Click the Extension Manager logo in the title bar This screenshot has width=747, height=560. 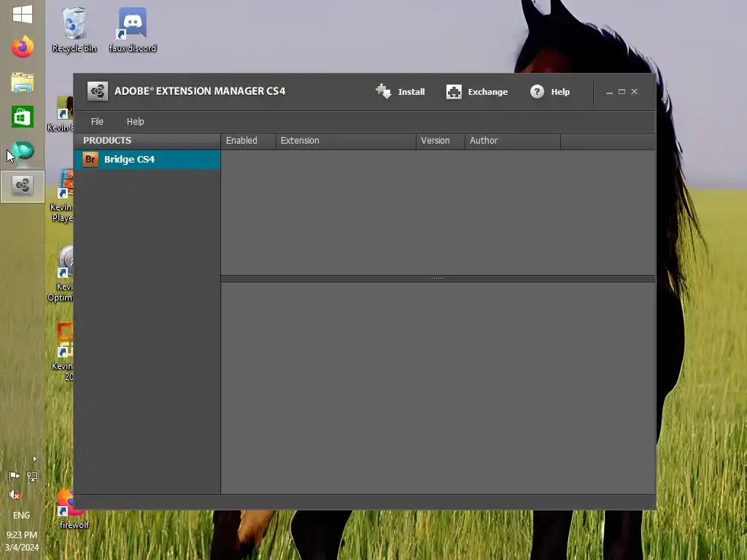tap(98, 91)
